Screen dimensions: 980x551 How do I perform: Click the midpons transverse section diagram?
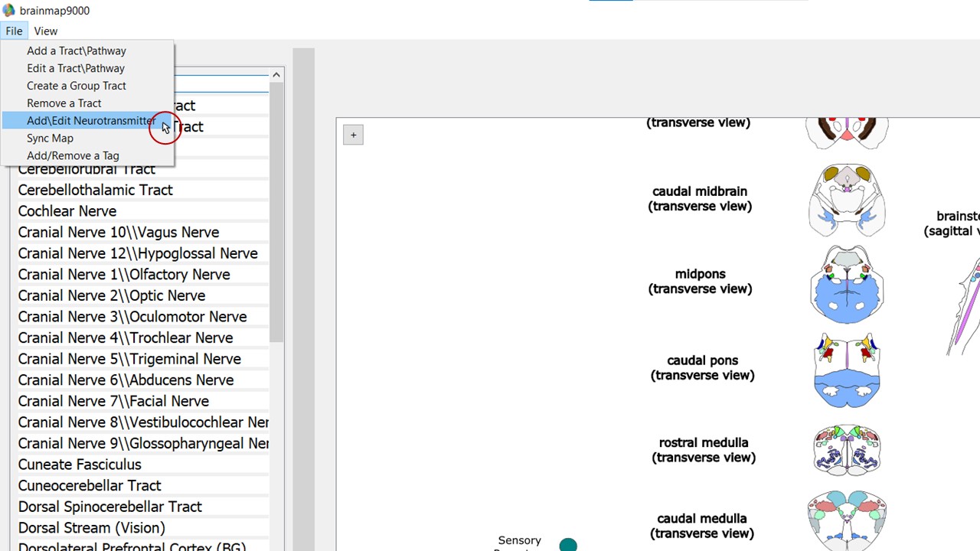tap(847, 283)
